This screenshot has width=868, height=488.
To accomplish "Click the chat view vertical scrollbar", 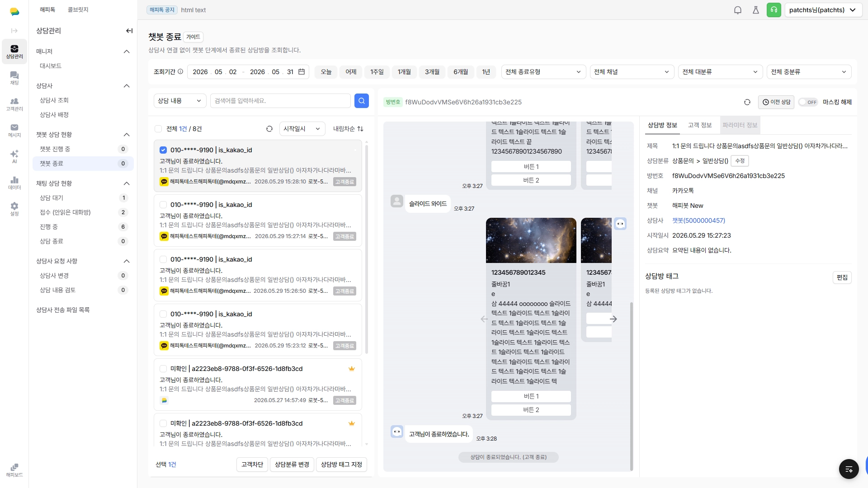I will coord(631,386).
